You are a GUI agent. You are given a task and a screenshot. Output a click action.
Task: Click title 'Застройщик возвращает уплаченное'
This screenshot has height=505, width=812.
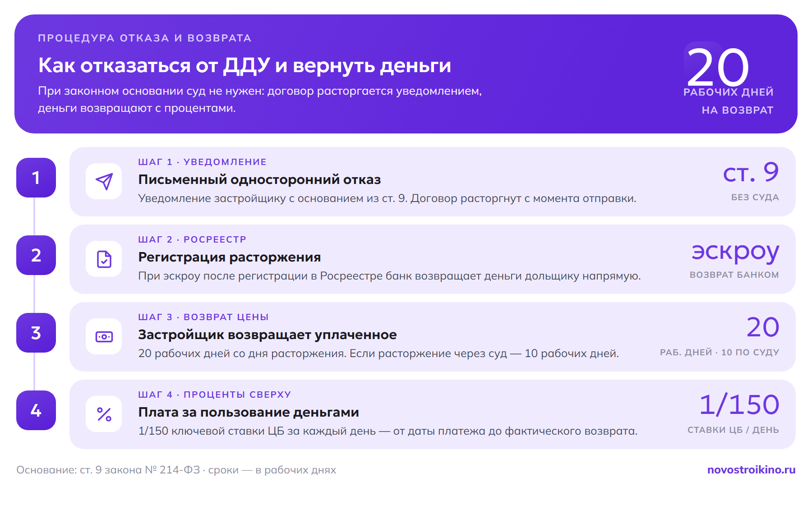(268, 335)
